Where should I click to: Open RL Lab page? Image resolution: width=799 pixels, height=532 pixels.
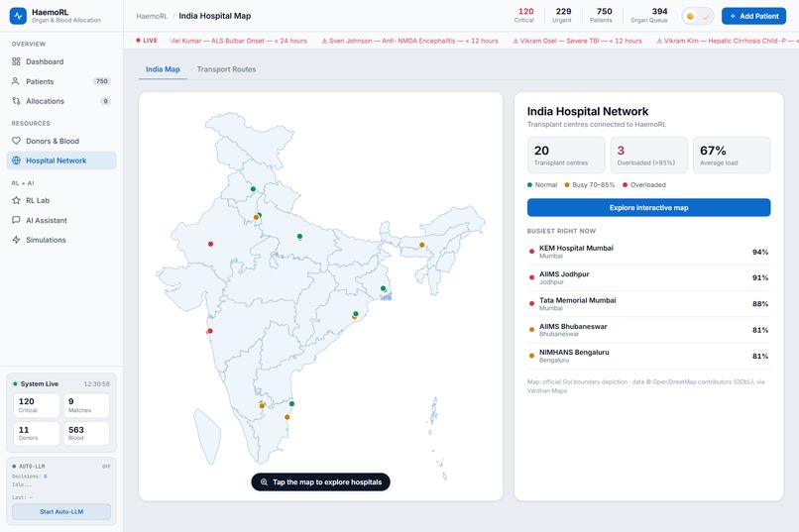point(61,200)
